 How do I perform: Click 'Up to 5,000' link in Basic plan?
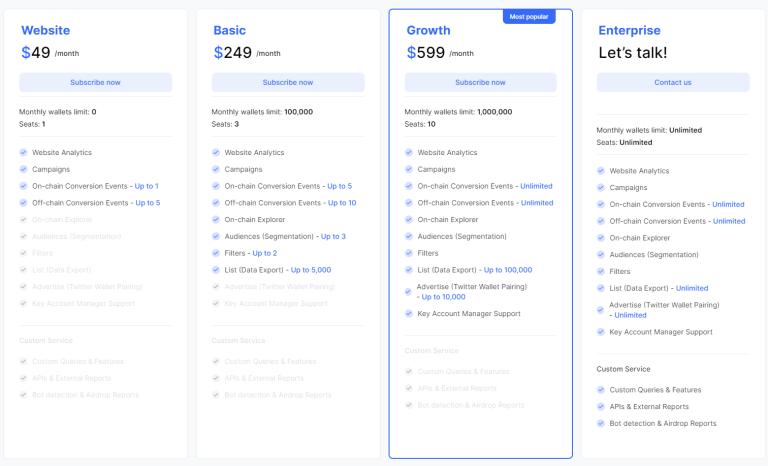(x=310, y=270)
